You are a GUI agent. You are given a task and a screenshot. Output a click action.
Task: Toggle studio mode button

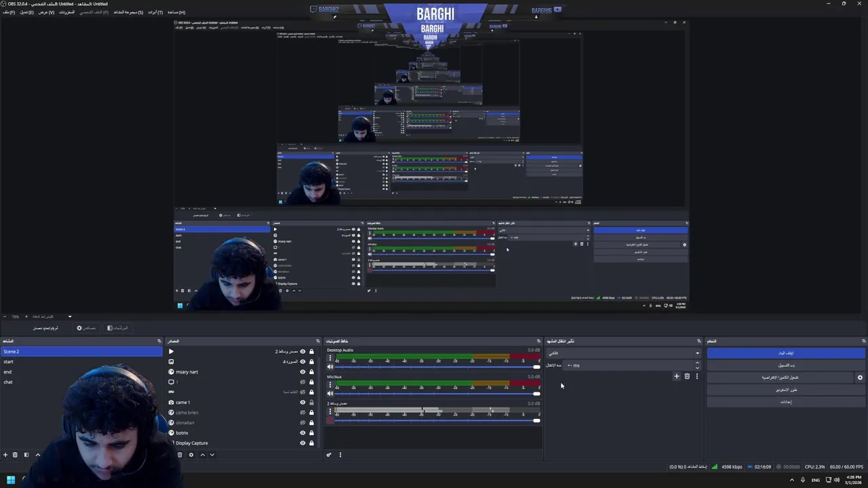click(x=786, y=390)
